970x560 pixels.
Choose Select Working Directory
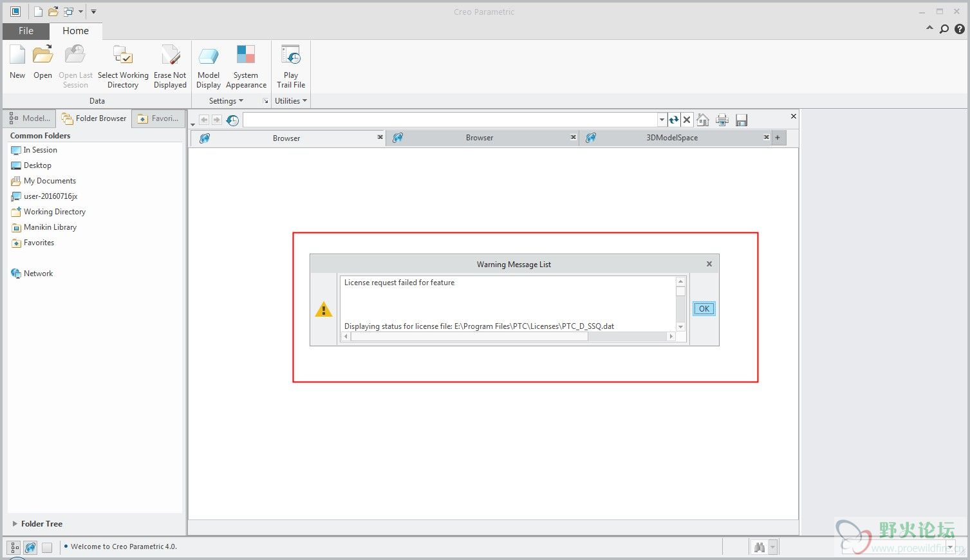pyautogui.click(x=123, y=66)
